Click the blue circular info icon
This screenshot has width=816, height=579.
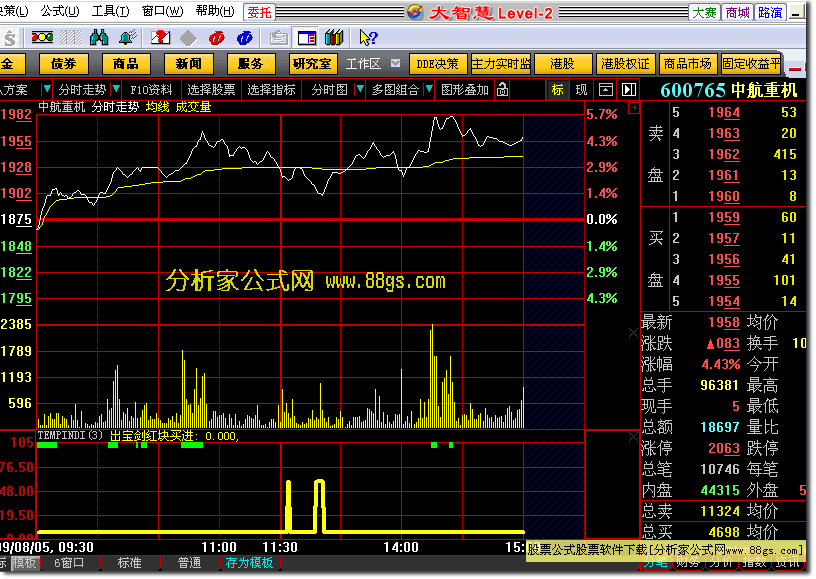(x=245, y=38)
